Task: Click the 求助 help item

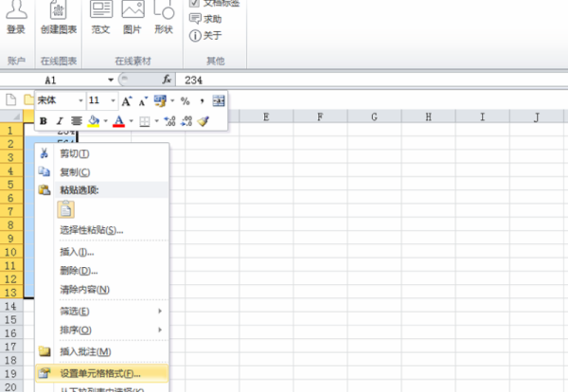Action: tap(205, 19)
